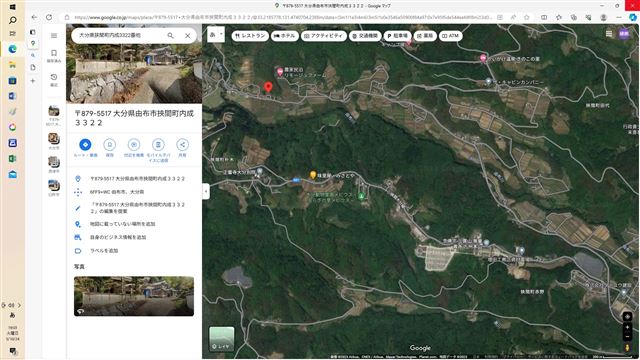This screenshot has height=360, width=640.
Task: Select the Restaurants filter chip
Action: point(250,36)
